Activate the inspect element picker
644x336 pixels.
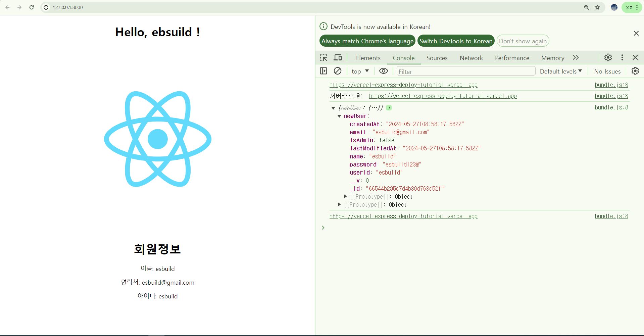[324, 58]
